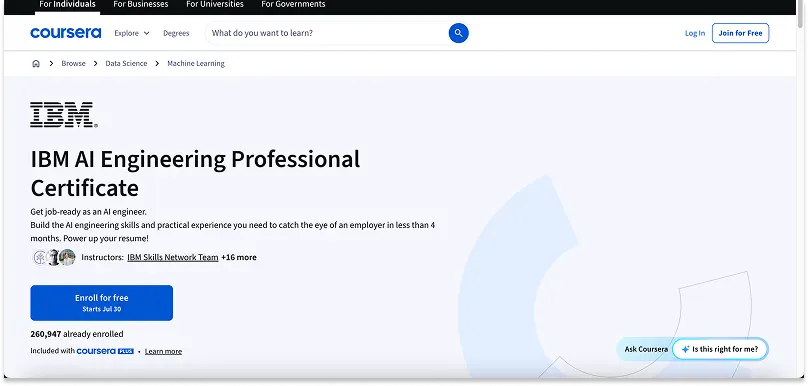
Task: Click the Coursera Plus logo badge
Action: pyautogui.click(x=105, y=351)
